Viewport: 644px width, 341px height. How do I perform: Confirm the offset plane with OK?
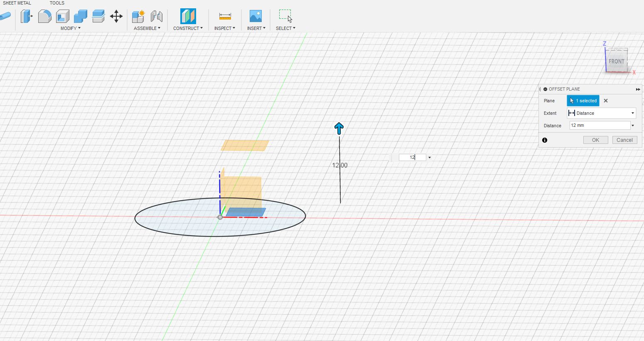[x=595, y=140]
